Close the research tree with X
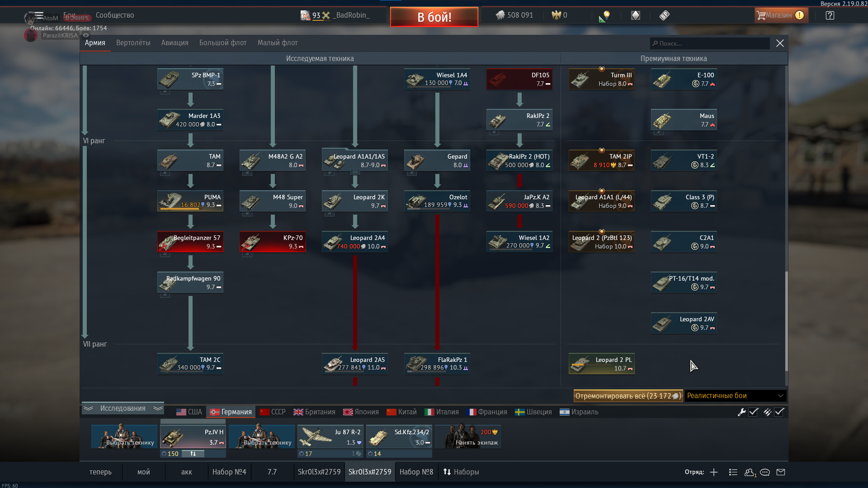The height and width of the screenshot is (488, 868). (780, 43)
